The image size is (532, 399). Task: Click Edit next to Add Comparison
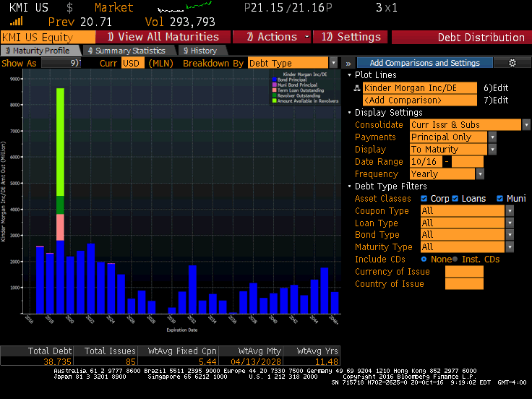(496, 100)
